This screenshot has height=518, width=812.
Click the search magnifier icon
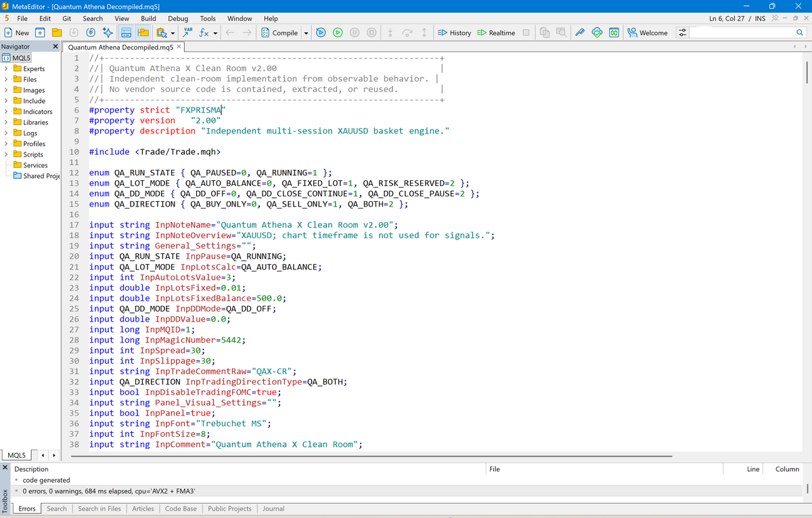[x=800, y=33]
